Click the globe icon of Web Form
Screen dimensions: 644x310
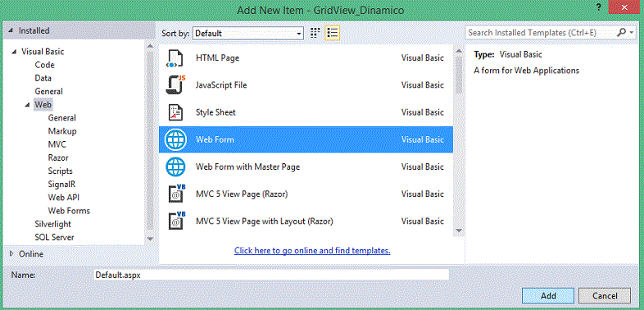tap(175, 139)
